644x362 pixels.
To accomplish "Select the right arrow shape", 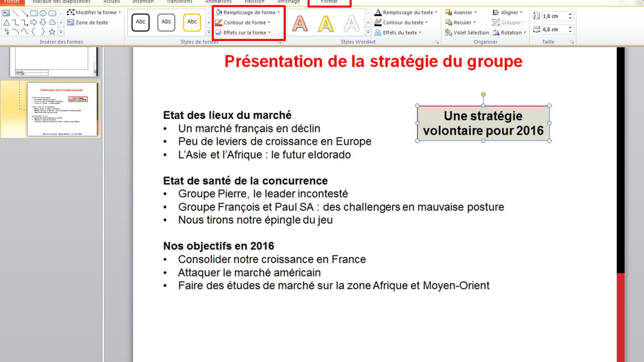I will (x=34, y=23).
